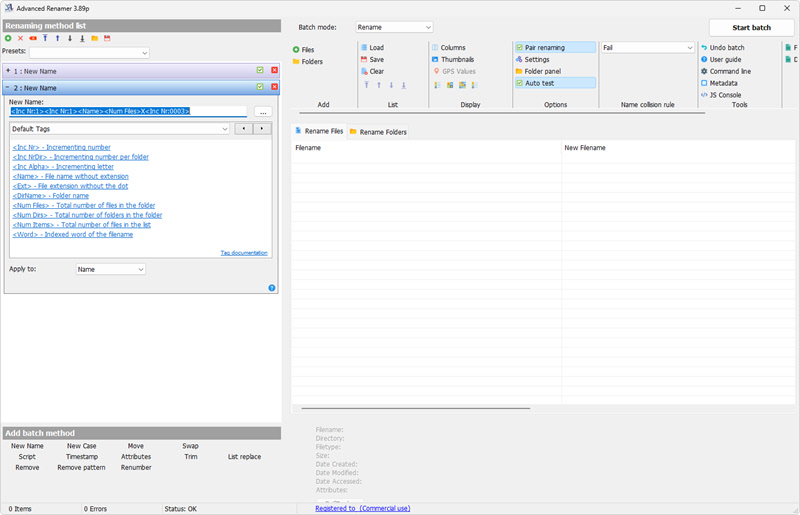800x515 pixels.
Task: Go to previous tag group arrow
Action: click(x=244, y=129)
